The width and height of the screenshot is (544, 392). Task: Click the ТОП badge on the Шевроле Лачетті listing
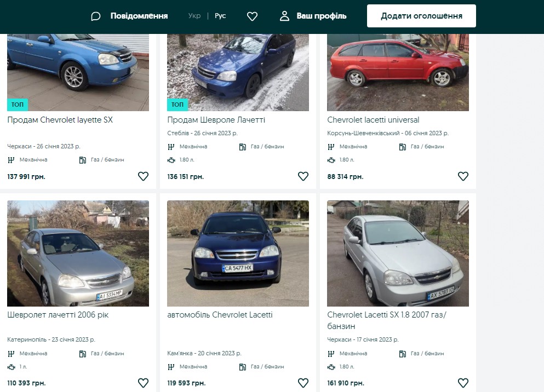[177, 105]
